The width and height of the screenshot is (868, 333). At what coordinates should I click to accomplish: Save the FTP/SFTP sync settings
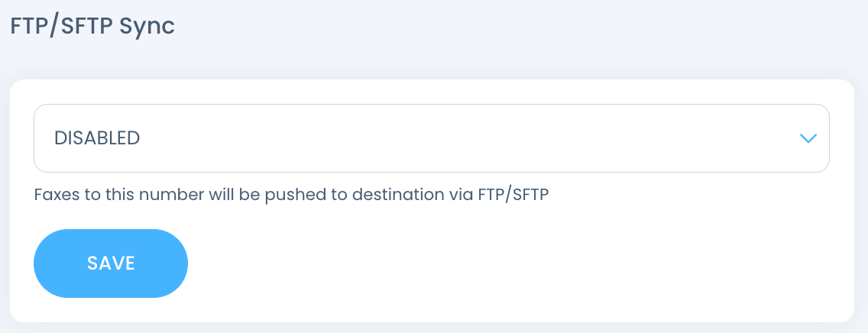(x=111, y=263)
